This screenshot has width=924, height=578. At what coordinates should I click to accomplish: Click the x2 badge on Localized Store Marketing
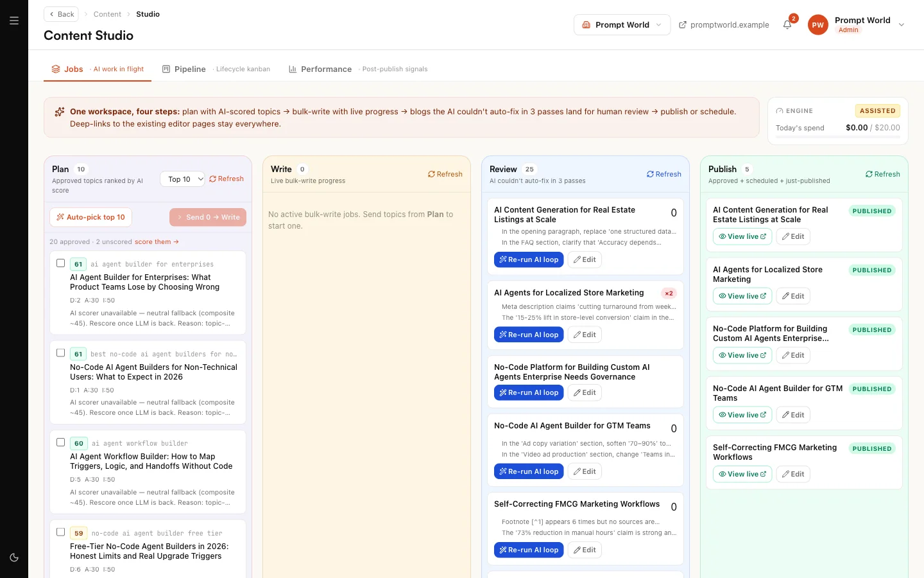[669, 293]
